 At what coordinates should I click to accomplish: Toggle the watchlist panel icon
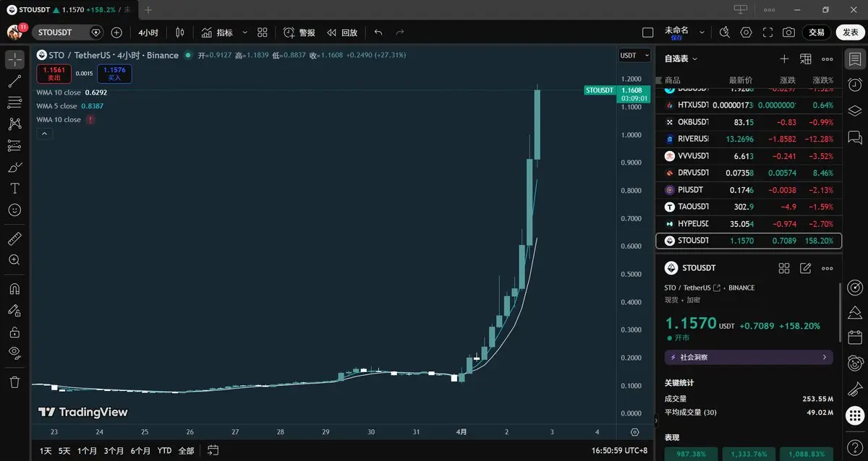tap(855, 59)
